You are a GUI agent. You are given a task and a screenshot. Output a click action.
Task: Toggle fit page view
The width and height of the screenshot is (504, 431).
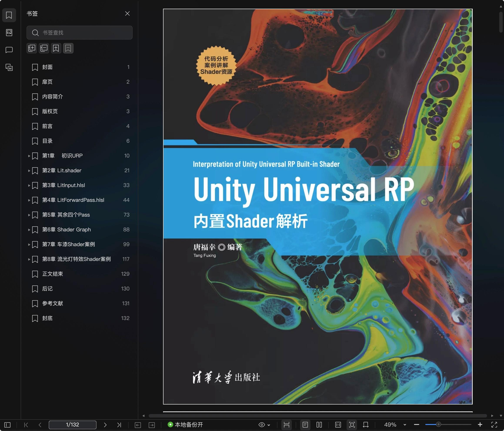point(352,425)
